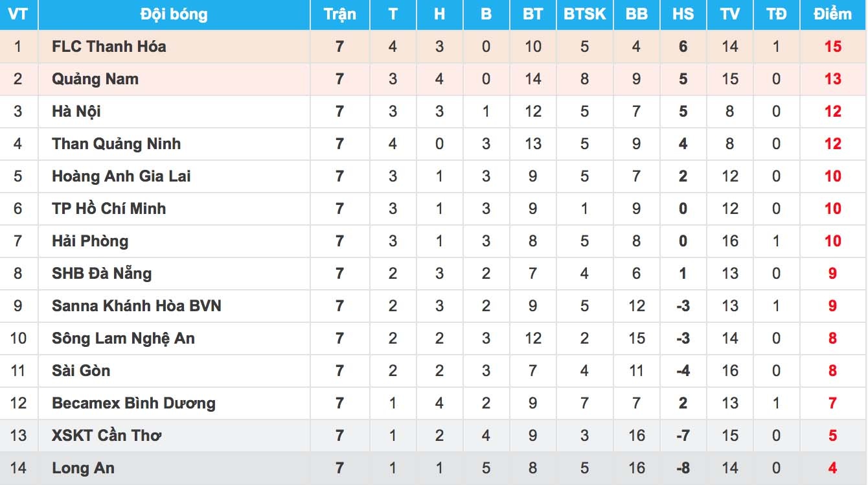Select the XSKT Cần Thơ team

pyautogui.click(x=106, y=436)
